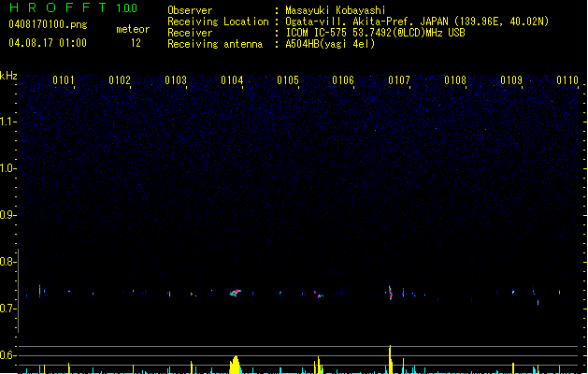Click time marker 0101
This screenshot has width=588, height=374.
(64, 80)
